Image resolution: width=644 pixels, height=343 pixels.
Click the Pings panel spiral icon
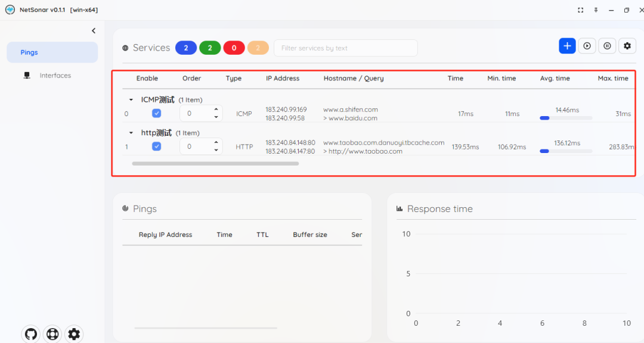[x=125, y=208]
